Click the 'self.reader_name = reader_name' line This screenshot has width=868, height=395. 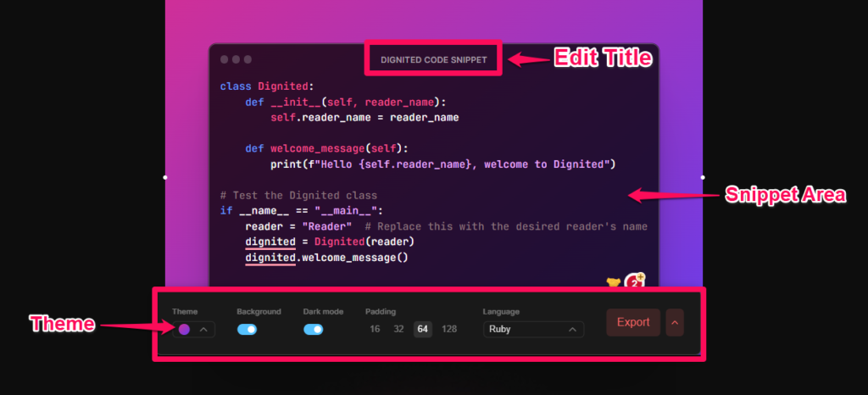[x=364, y=118]
